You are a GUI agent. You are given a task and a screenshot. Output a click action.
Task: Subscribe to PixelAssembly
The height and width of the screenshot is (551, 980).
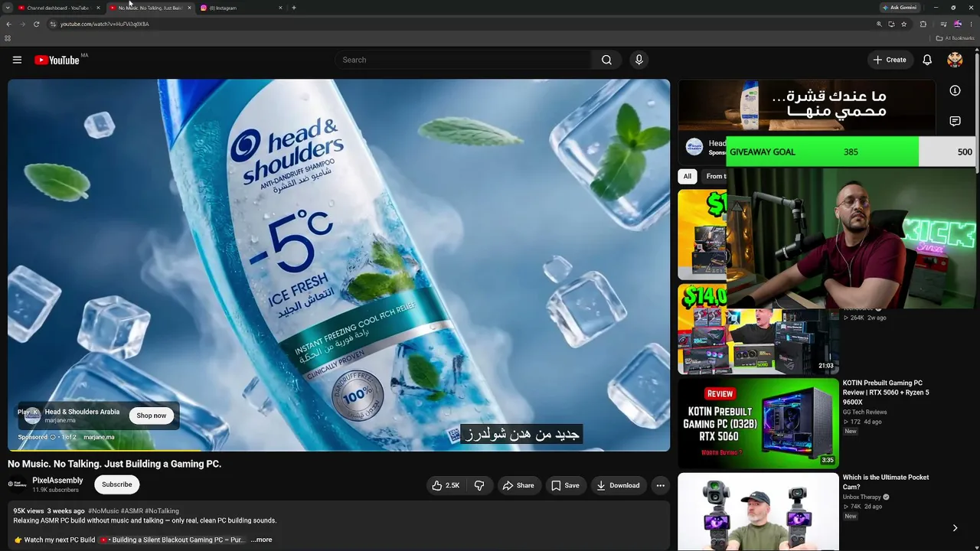tap(116, 484)
